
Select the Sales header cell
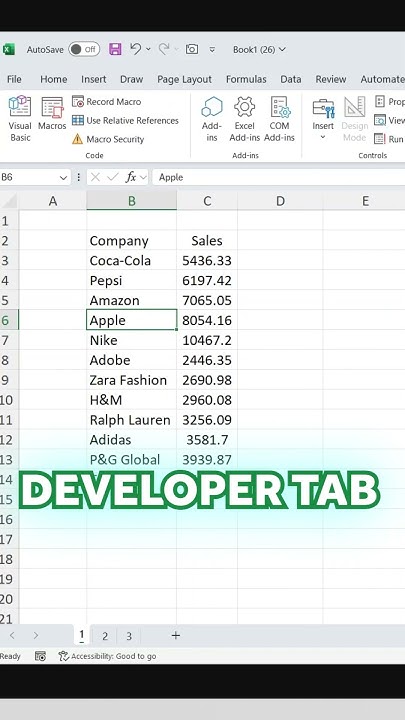(207, 241)
